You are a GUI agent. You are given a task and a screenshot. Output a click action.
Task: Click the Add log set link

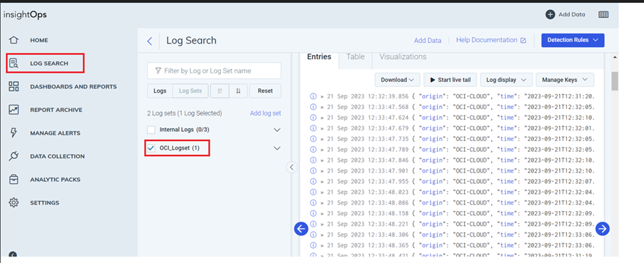(265, 113)
